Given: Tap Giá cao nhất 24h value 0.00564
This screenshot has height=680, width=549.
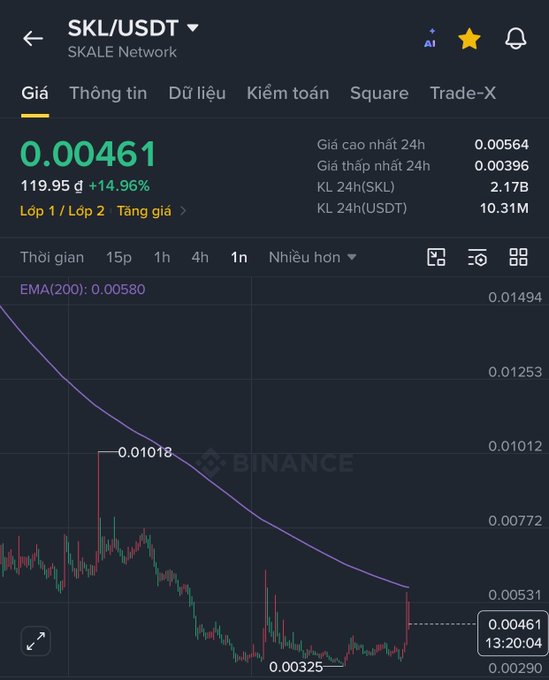Looking at the screenshot, I should click(501, 144).
